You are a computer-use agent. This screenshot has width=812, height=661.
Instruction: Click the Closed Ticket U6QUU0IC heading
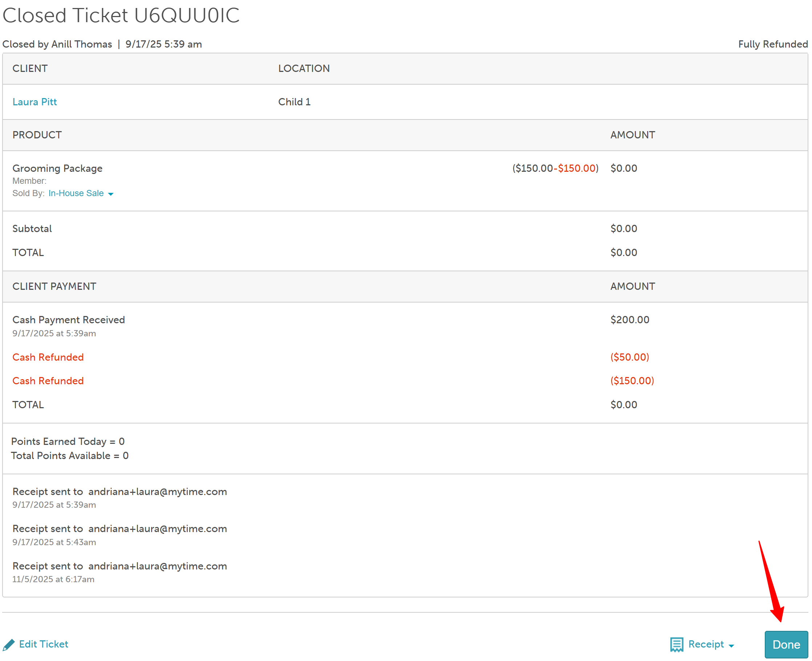tap(121, 15)
